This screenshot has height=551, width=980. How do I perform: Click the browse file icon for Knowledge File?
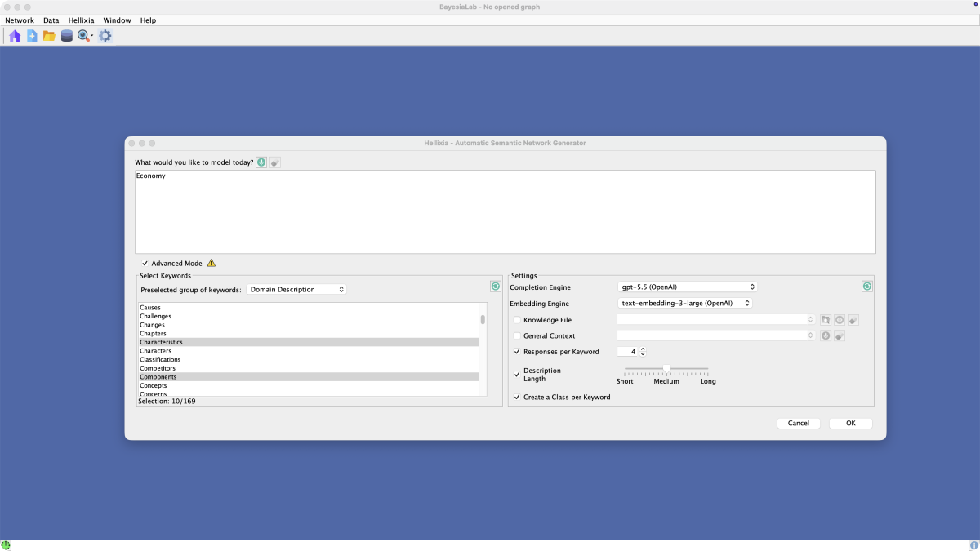(x=826, y=320)
